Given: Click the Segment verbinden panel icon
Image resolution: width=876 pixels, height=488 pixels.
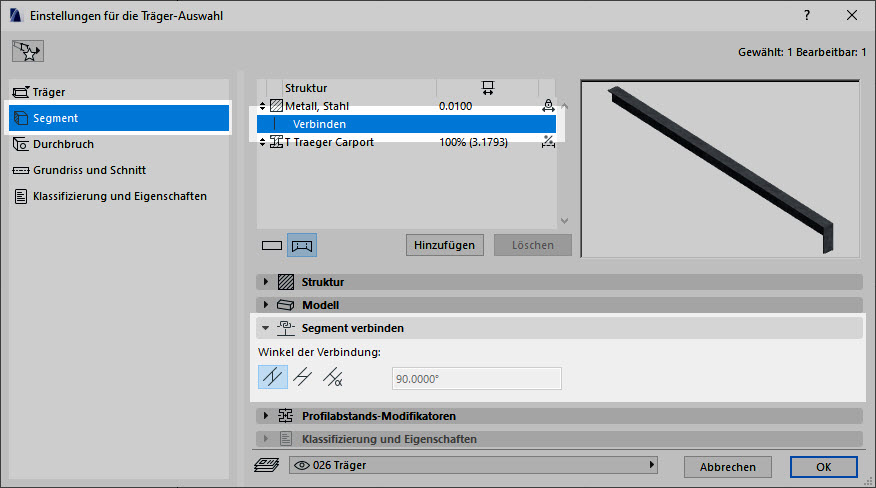Looking at the screenshot, I should pos(285,328).
